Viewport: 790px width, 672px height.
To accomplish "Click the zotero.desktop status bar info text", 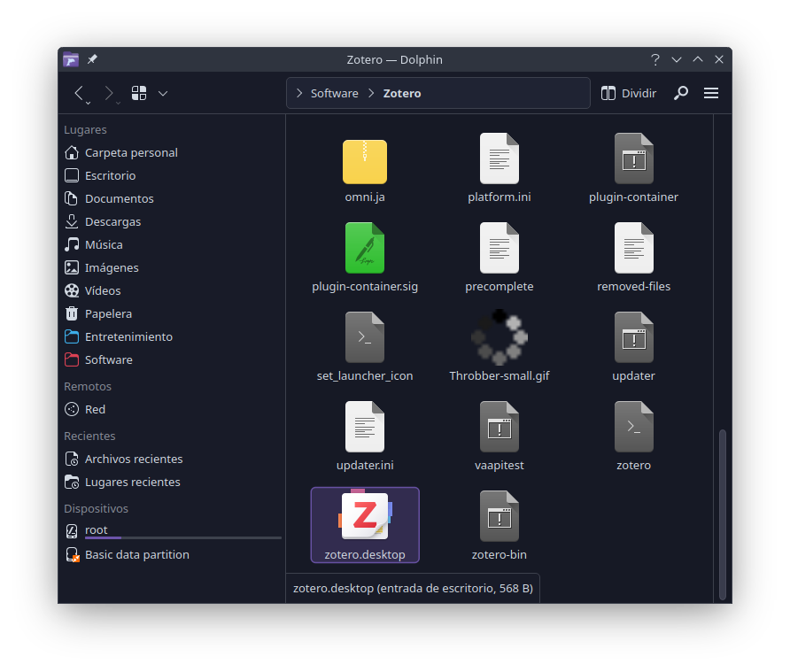I will tap(413, 588).
